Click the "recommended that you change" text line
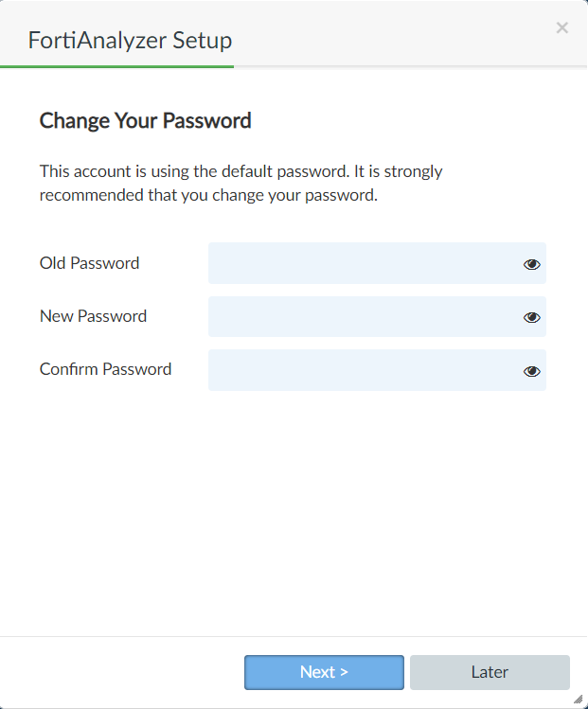Image resolution: width=588 pixels, height=709 pixels. 208,196
